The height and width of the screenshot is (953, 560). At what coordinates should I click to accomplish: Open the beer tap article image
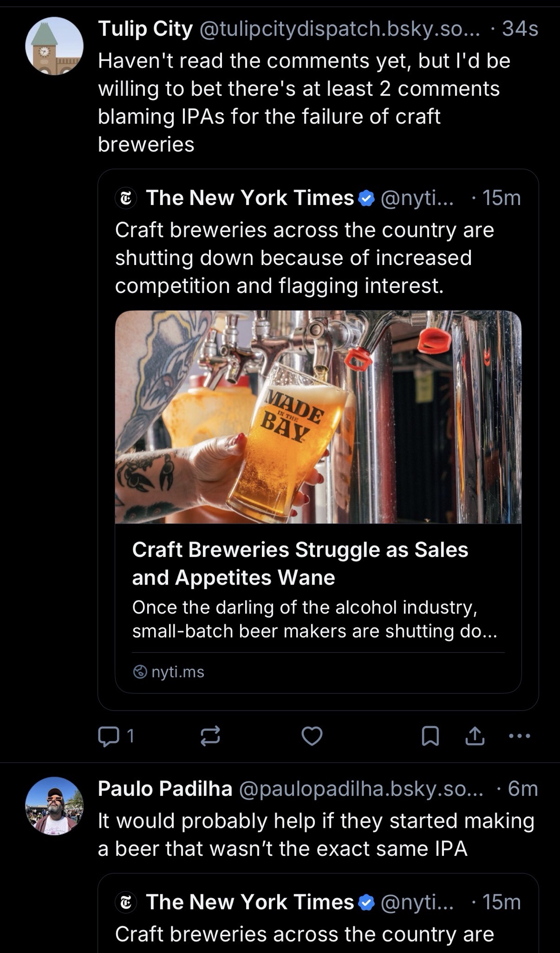point(318,417)
